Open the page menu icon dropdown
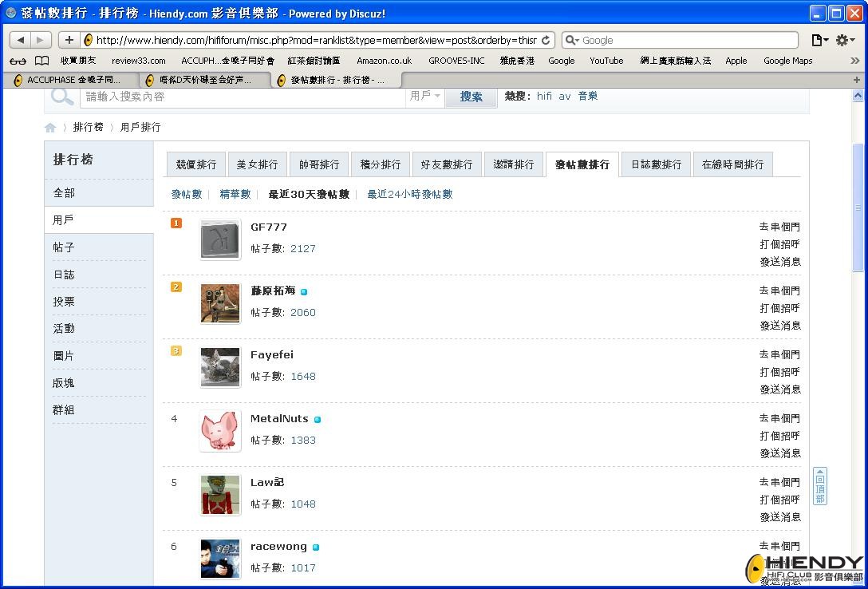868x589 pixels. point(820,40)
